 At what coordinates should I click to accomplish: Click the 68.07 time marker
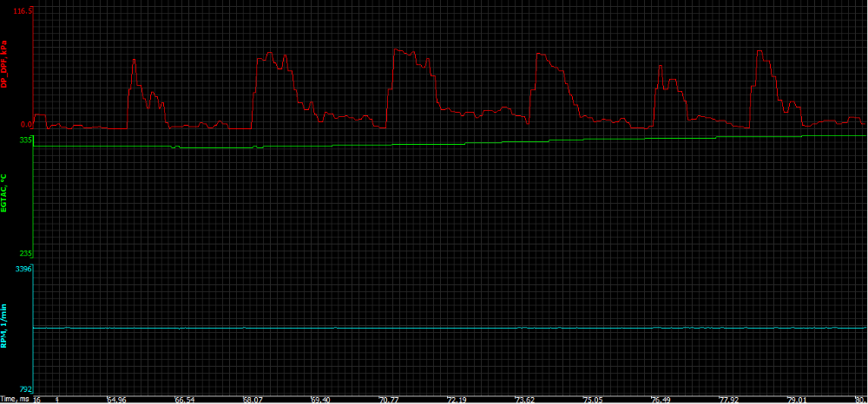pos(253,400)
